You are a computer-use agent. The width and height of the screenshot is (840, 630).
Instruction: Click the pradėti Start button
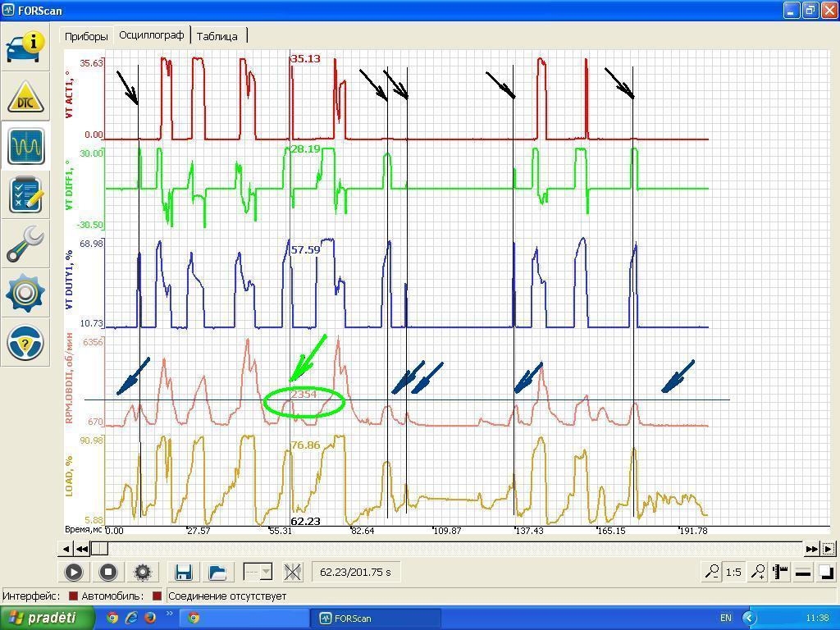tap(41, 618)
